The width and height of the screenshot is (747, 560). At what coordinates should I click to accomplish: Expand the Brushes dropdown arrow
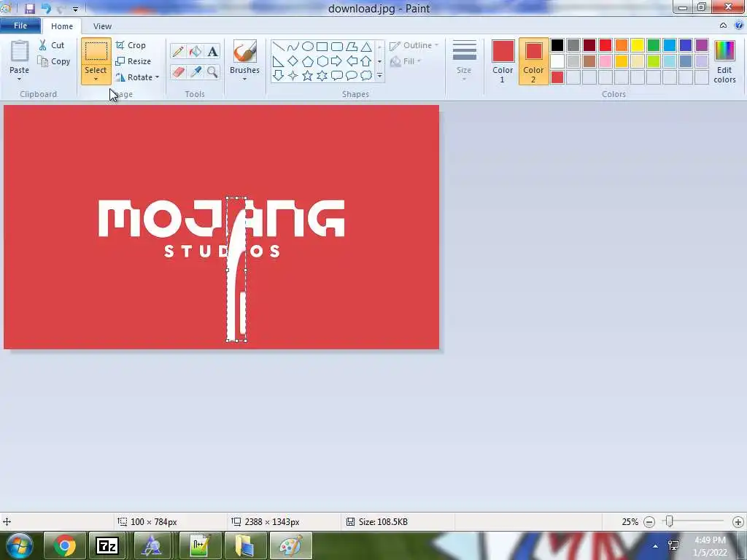click(x=244, y=79)
